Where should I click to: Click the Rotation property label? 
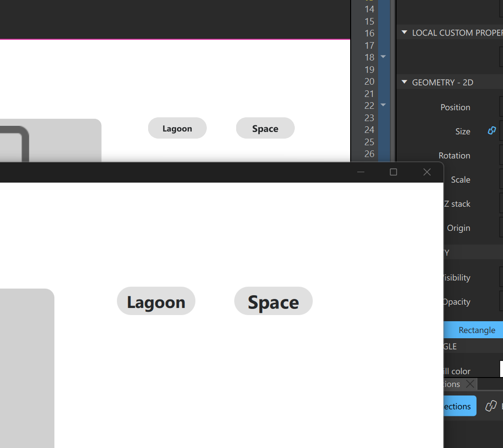pos(454,156)
